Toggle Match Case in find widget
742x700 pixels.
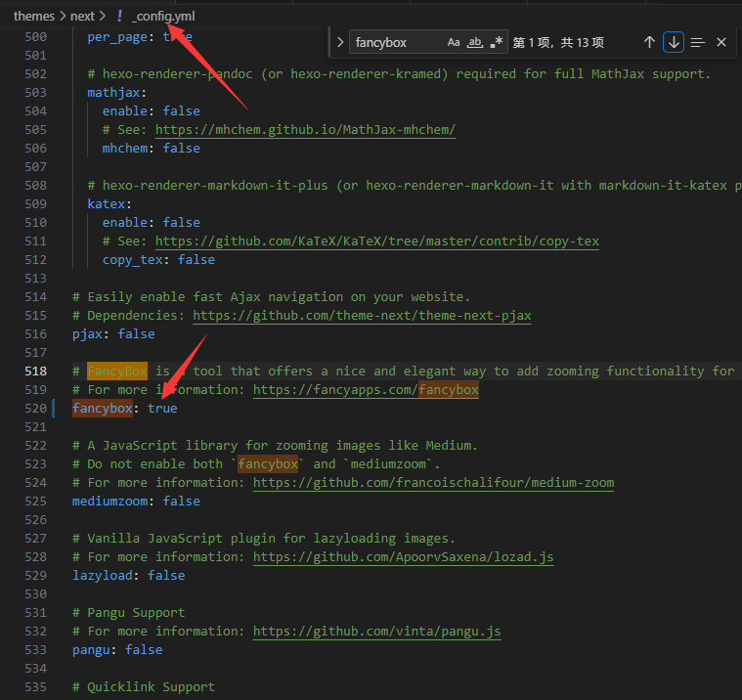point(453,43)
